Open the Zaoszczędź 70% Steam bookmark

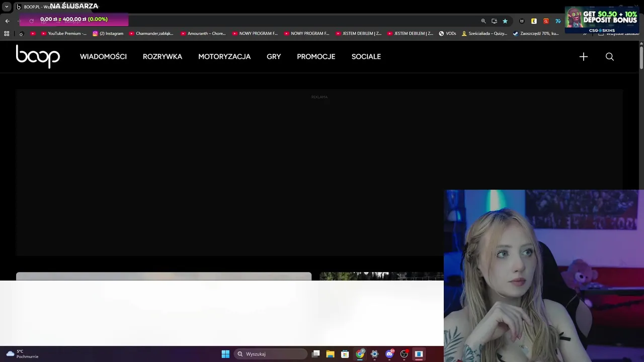(536, 34)
